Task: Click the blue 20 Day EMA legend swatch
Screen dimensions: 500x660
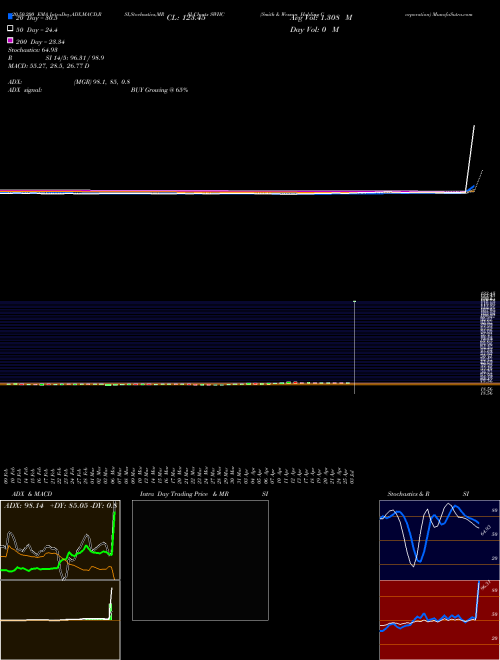Action: tap(10, 16)
